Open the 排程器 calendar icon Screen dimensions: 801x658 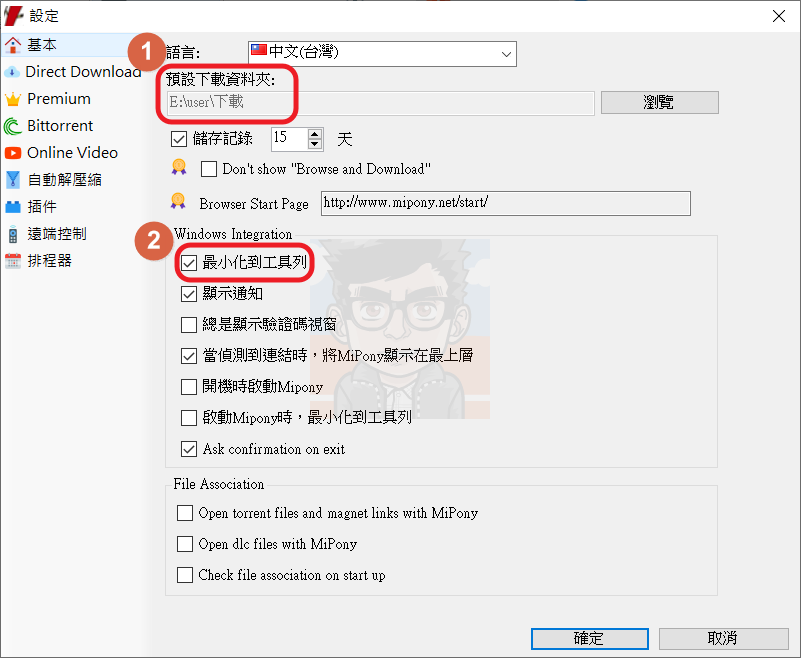coord(12,261)
